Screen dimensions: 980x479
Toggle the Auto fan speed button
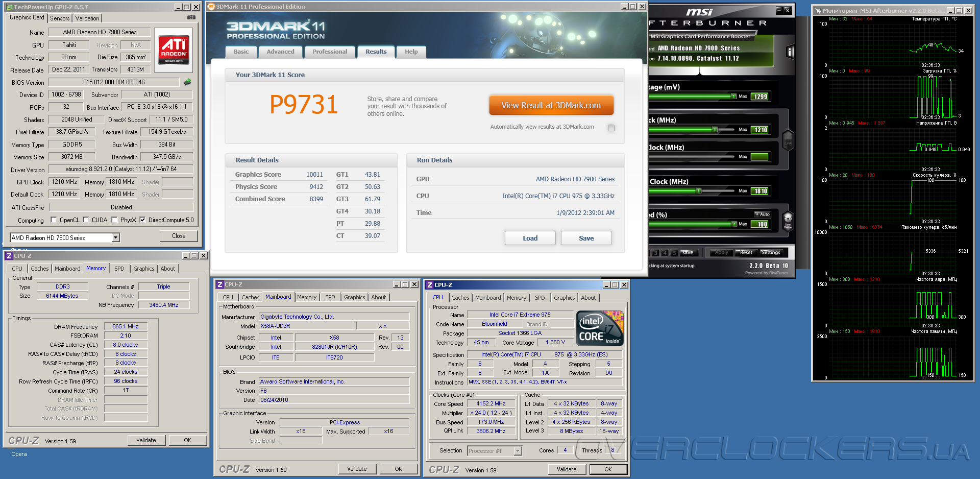763,214
